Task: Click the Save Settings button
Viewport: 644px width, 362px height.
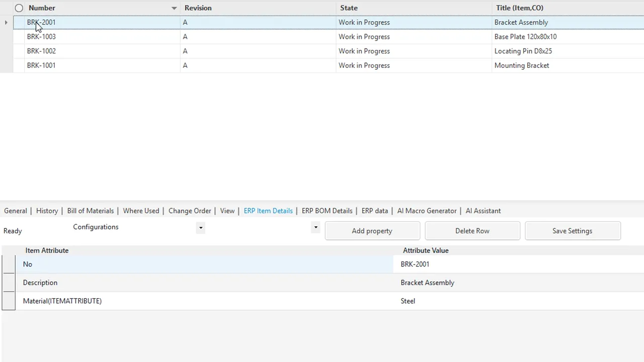Action: click(x=573, y=231)
